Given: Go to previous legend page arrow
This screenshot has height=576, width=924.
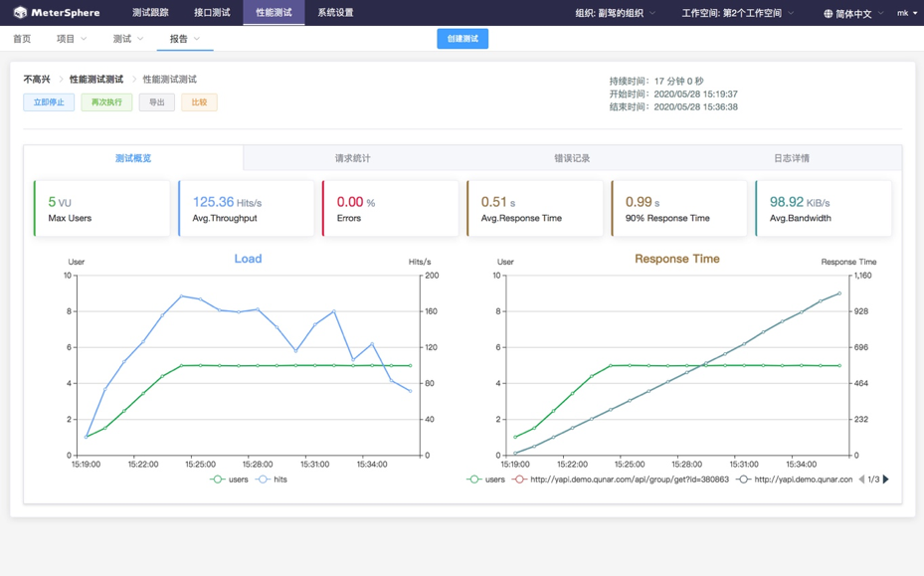Looking at the screenshot, I should tap(861, 480).
